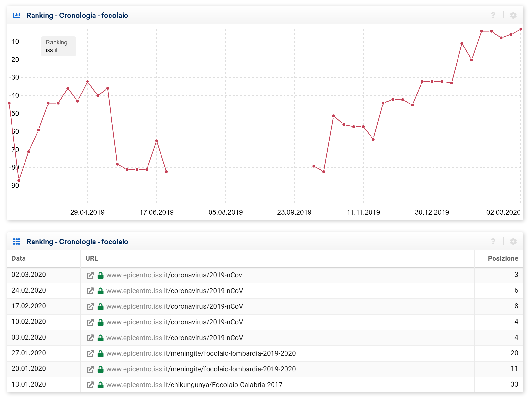This screenshot has height=399, width=532.
Task: Open external link icon for 10.02.2020 row
Action: click(x=90, y=322)
